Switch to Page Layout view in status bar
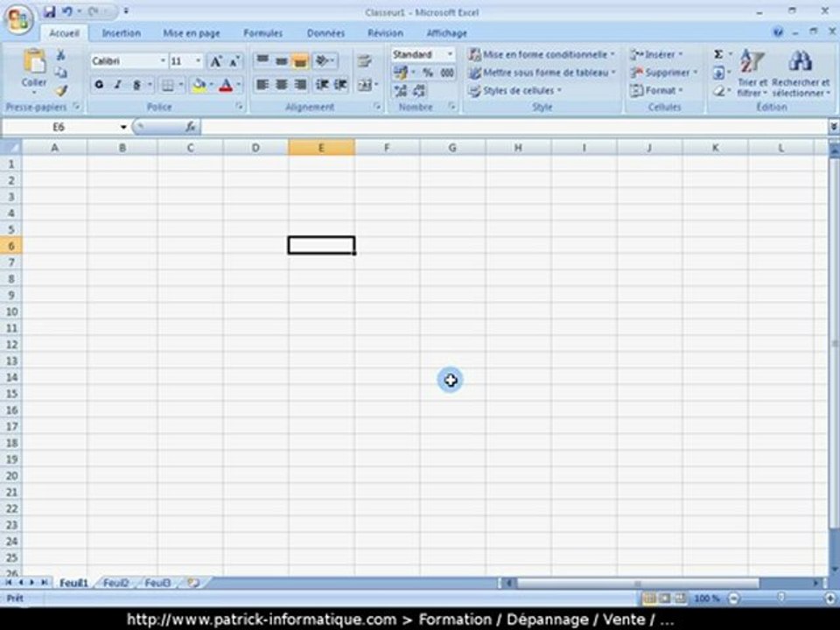Viewport: 840px width, 630px height. [x=665, y=598]
